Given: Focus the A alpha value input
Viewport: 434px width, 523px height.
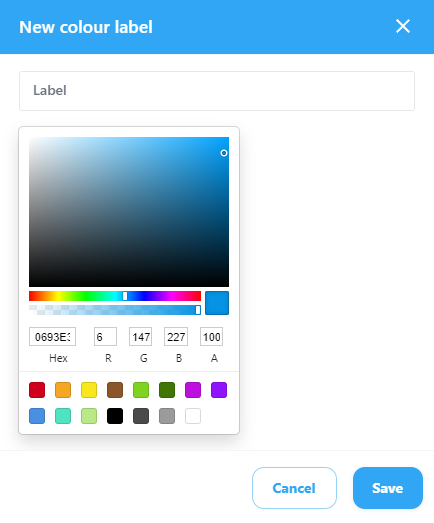Looking at the screenshot, I should click(211, 337).
